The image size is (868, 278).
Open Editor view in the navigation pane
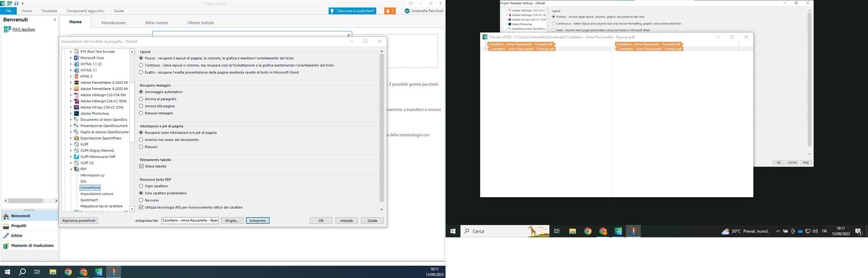pos(29,236)
